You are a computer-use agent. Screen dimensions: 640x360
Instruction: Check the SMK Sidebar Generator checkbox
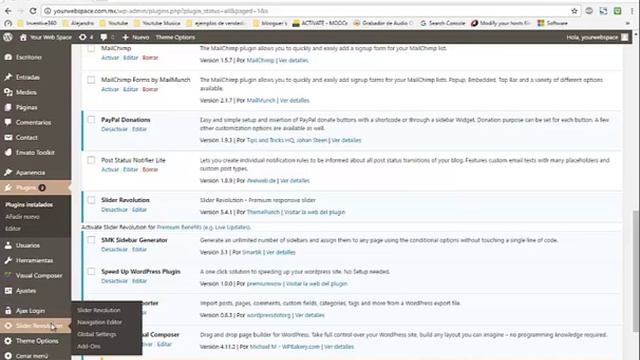click(x=91, y=240)
